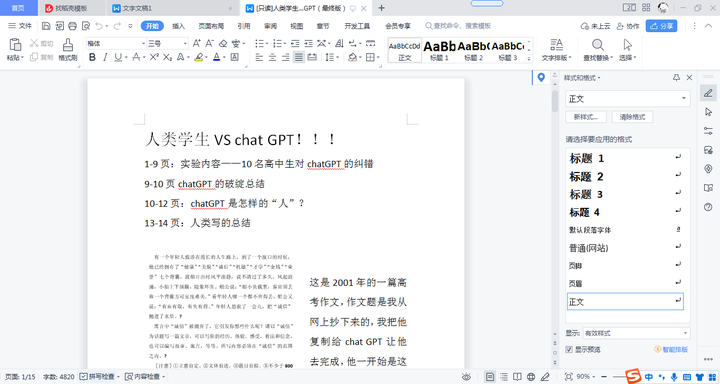The height and width of the screenshot is (384, 720).
Task: Click the distributed alignment icon
Action: pos(312,57)
